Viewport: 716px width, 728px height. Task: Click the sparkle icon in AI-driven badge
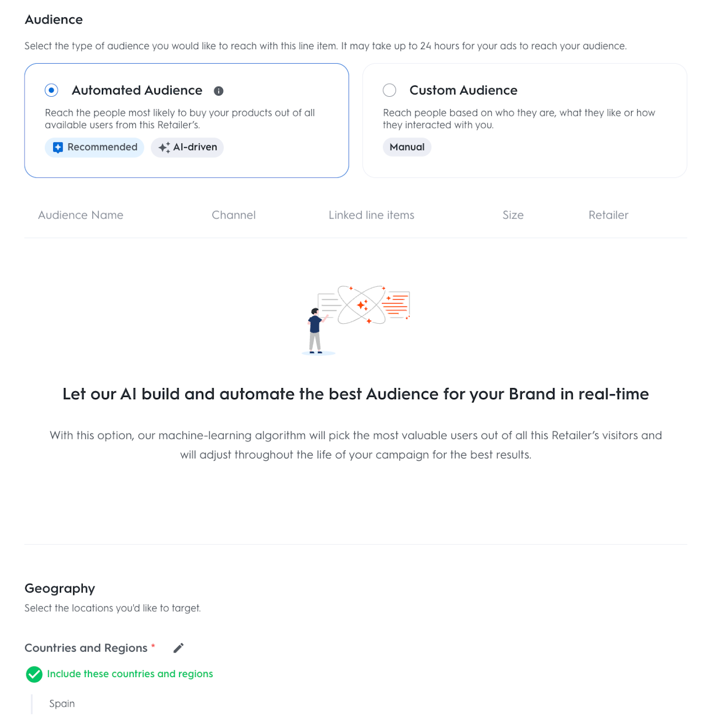pos(164,147)
